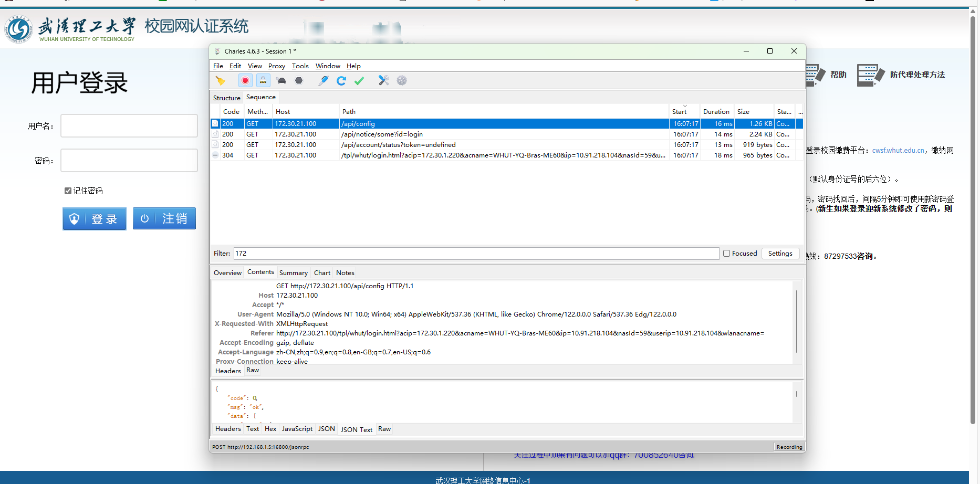980x484 pixels.
Task: Sort by the Start column header
Action: click(684, 111)
